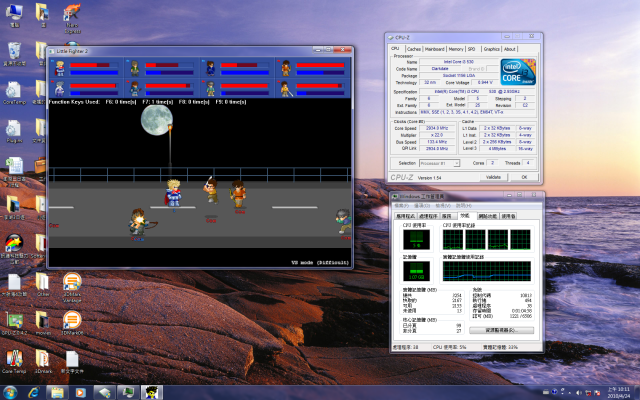This screenshot has height=400, width=640.
Task: Select blonde fighter portrait in Little Fighter 2
Action: 60,68
